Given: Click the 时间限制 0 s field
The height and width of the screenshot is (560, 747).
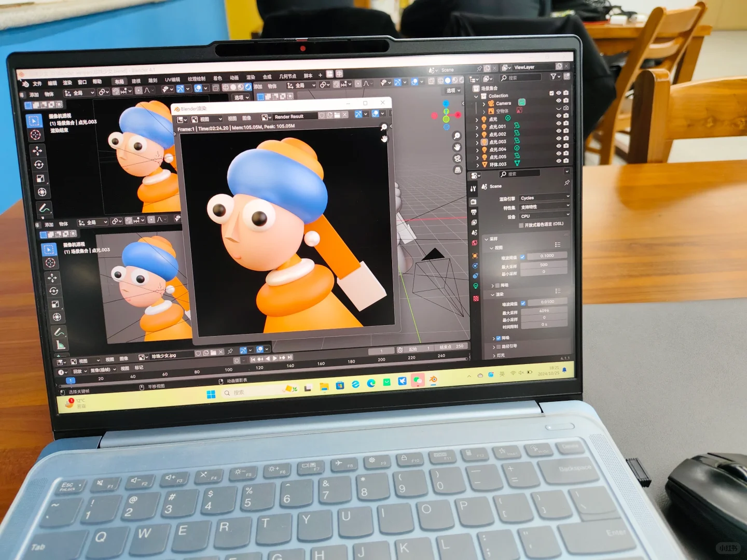Looking at the screenshot, I should click(x=545, y=325).
